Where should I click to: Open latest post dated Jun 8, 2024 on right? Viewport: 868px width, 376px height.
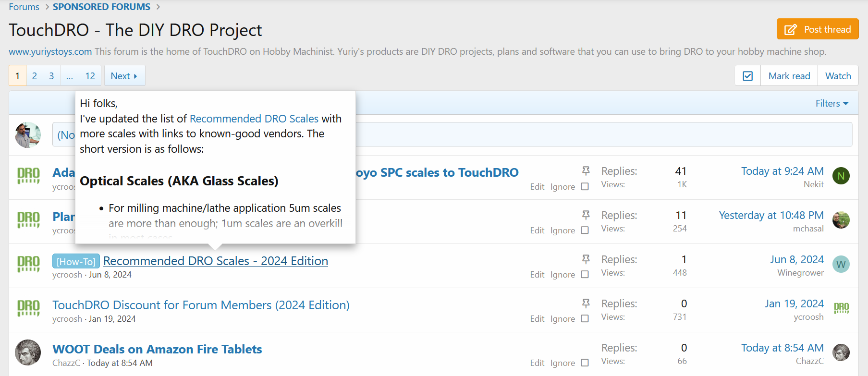point(797,259)
